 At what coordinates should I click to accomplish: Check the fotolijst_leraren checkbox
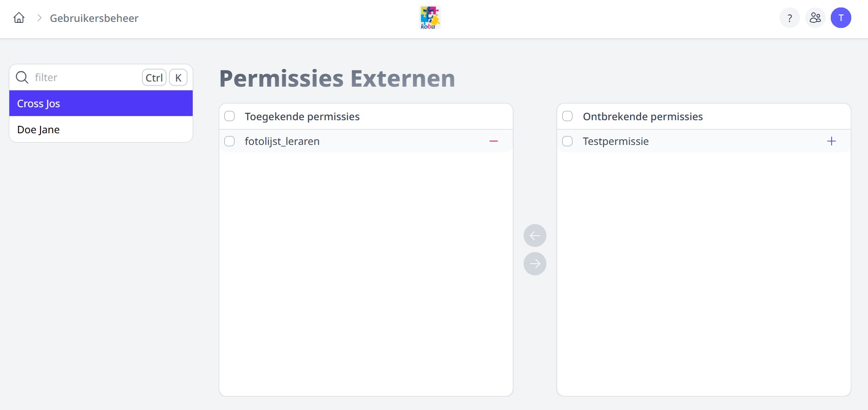coord(229,141)
